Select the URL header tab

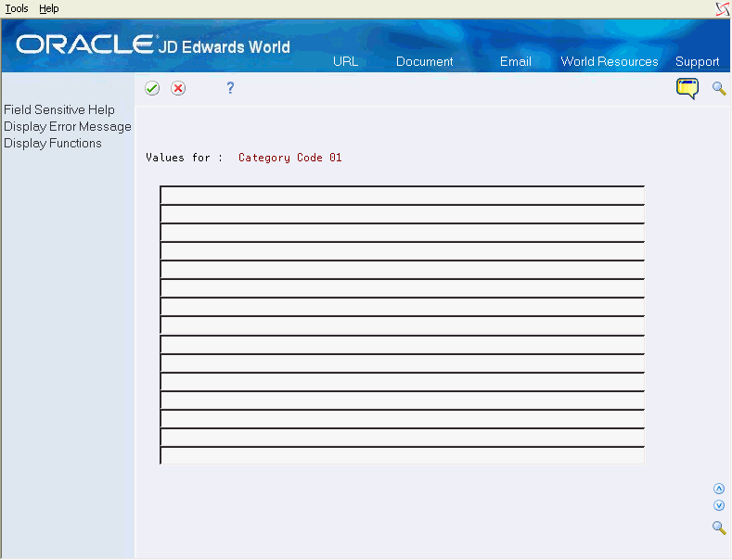pos(345,61)
